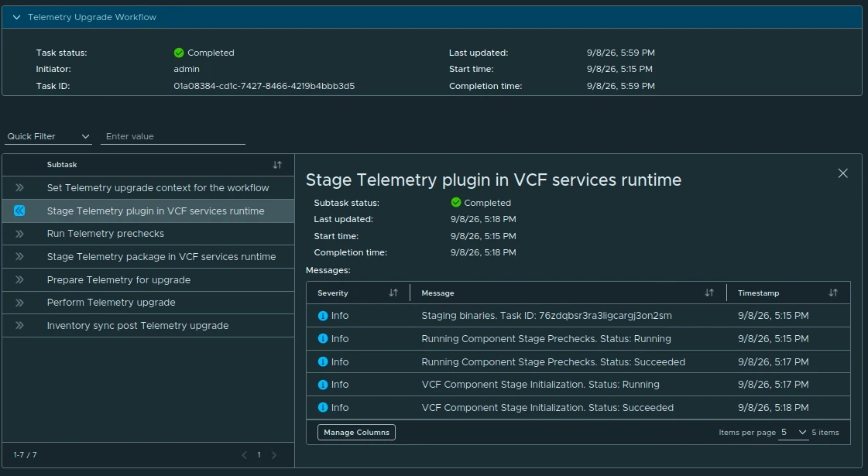Click the green Completed task status icon
Image resolution: width=868 pixels, height=476 pixels.
tap(179, 53)
